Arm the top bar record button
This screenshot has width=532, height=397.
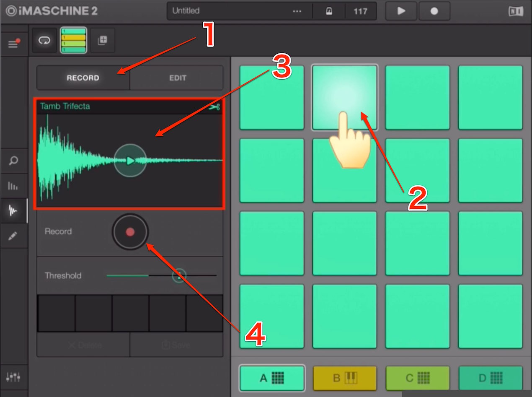click(434, 11)
